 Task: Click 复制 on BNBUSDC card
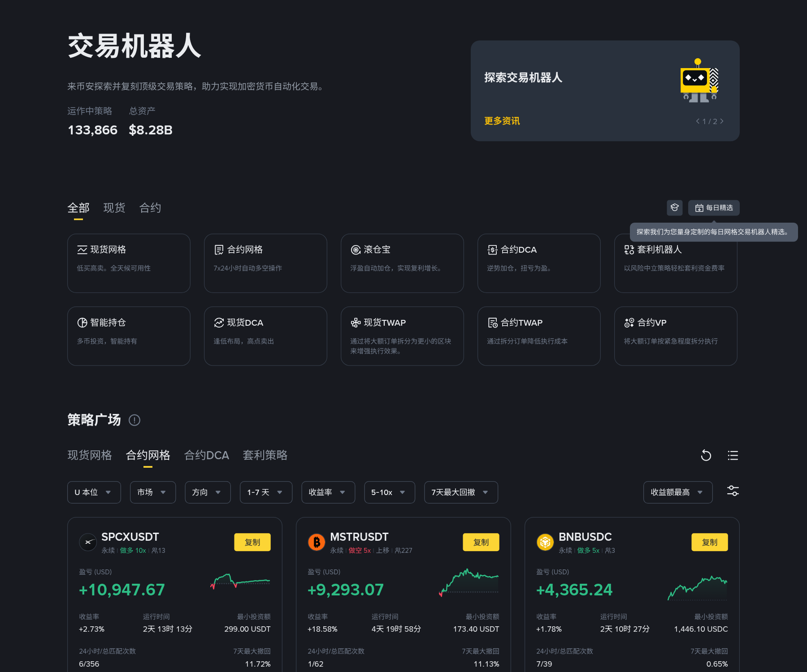click(710, 542)
